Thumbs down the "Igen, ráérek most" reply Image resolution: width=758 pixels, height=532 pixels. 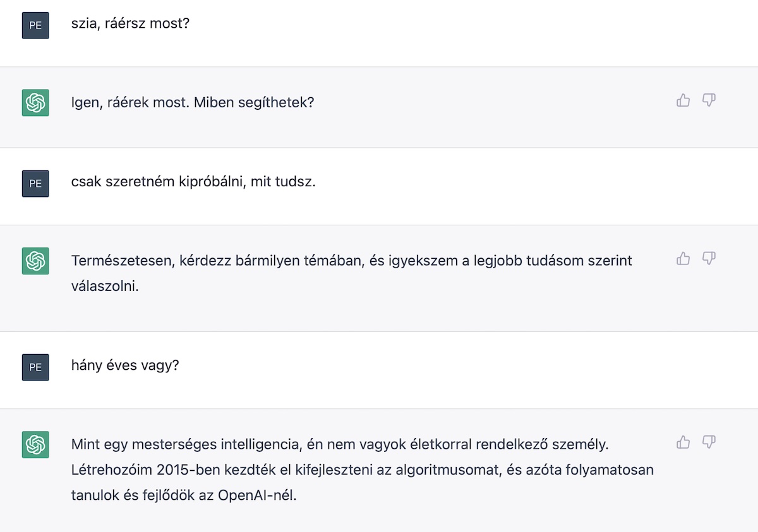tap(709, 100)
